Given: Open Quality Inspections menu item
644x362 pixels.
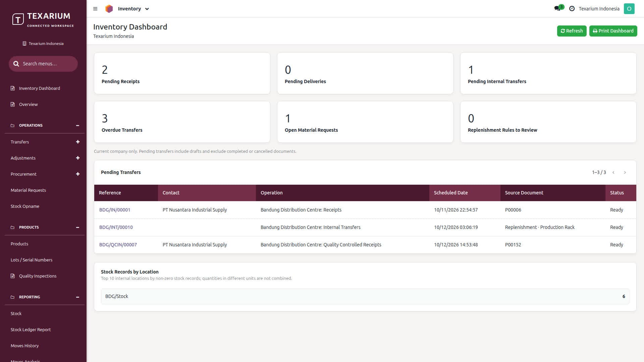Looking at the screenshot, I should coord(38,276).
